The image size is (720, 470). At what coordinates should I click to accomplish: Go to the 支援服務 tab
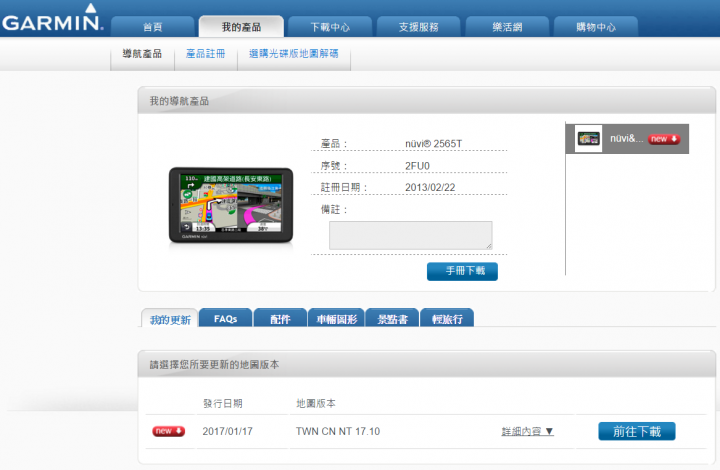(x=419, y=27)
